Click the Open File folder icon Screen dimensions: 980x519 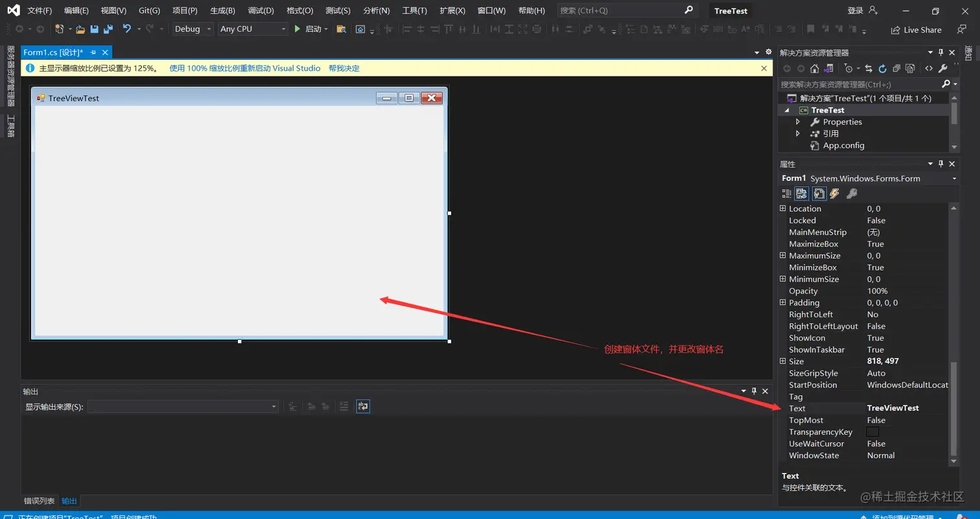pyautogui.click(x=80, y=29)
